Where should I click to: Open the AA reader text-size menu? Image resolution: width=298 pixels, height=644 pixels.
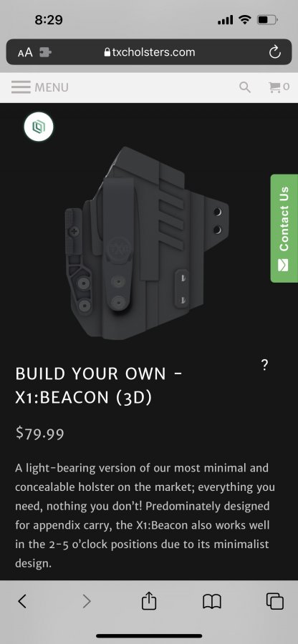25,52
